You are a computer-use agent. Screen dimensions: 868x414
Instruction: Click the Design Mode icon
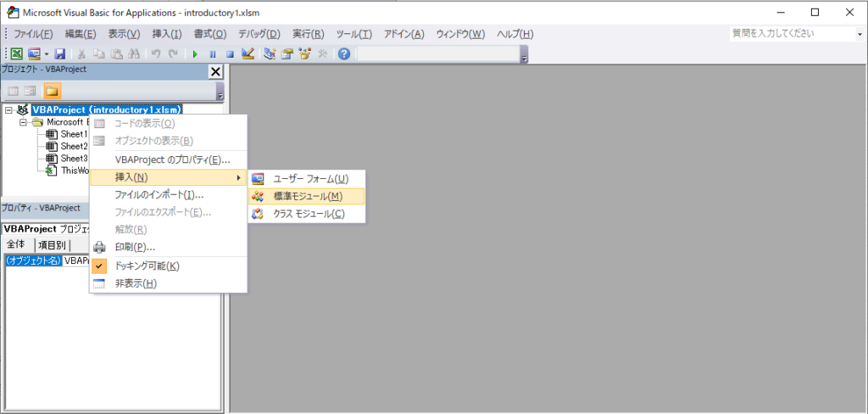248,54
